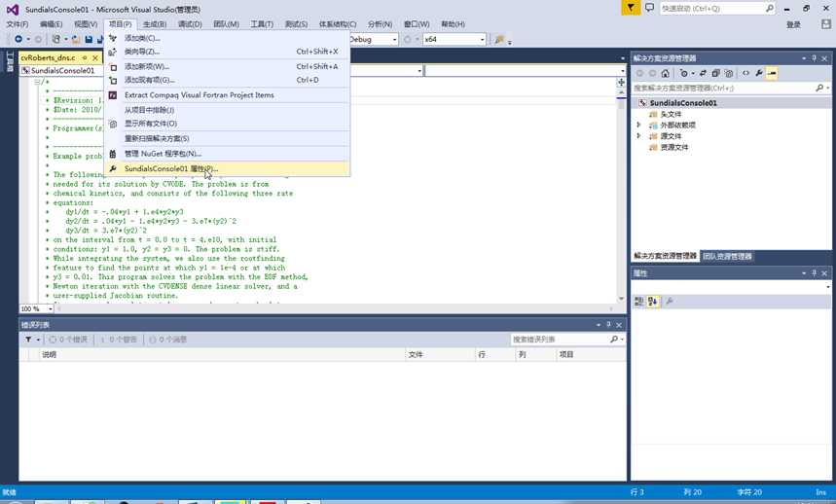Click the Properties wrench icon in Solution Explorer

[759, 74]
